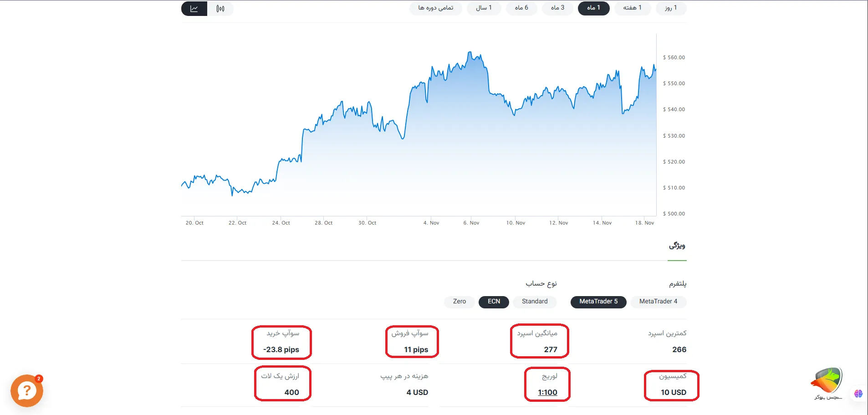Select the 1 هفته time range

[633, 8]
